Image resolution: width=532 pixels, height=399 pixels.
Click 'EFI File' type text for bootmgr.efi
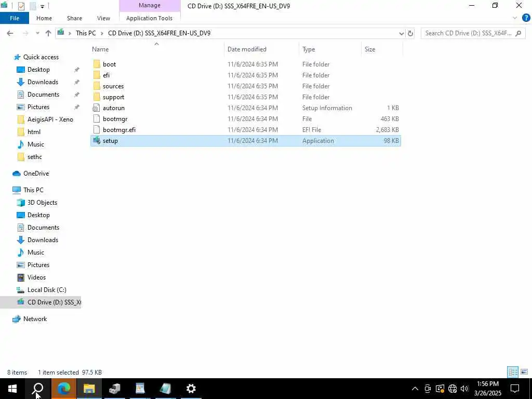[x=312, y=129]
